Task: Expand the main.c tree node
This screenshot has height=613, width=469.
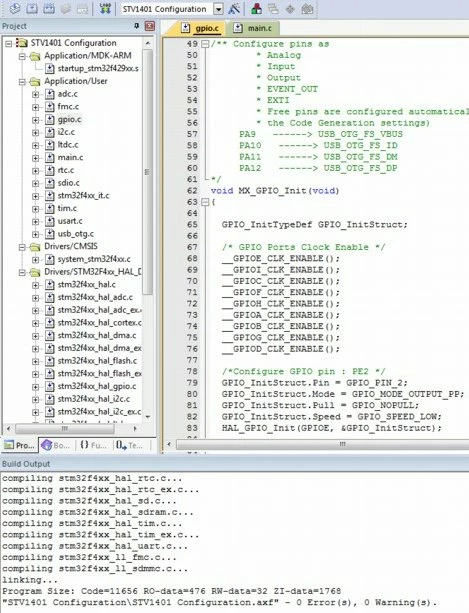Action: [36, 158]
